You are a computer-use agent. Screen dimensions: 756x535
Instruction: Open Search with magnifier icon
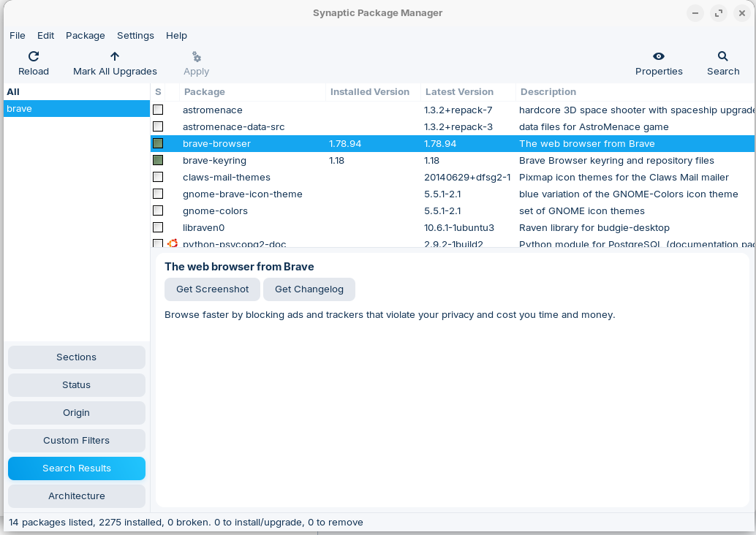(x=723, y=56)
